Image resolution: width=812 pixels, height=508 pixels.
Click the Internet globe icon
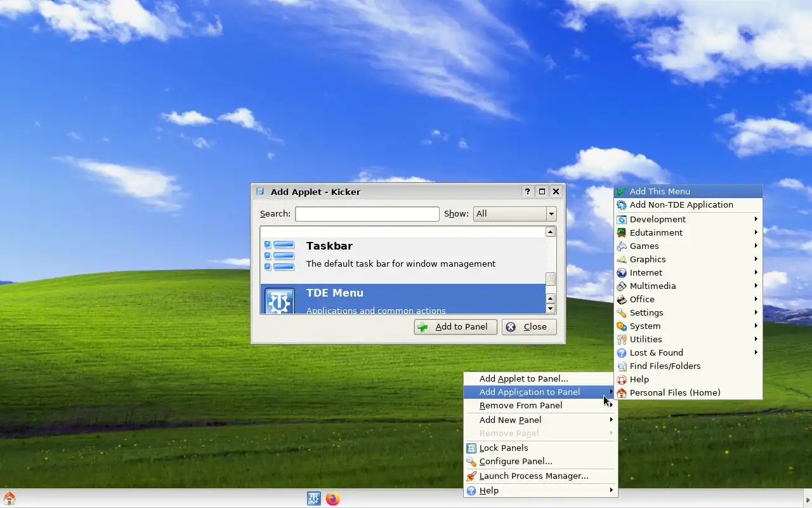click(622, 273)
